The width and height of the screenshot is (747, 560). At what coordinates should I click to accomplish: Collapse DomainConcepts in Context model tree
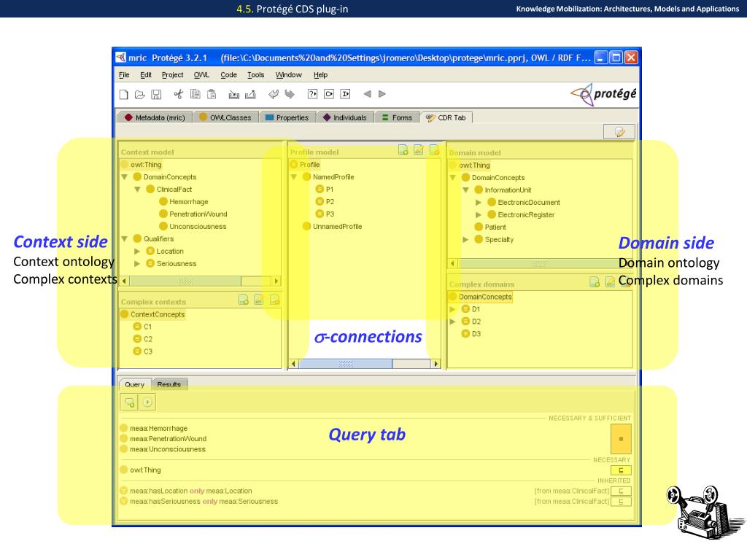[124, 177]
